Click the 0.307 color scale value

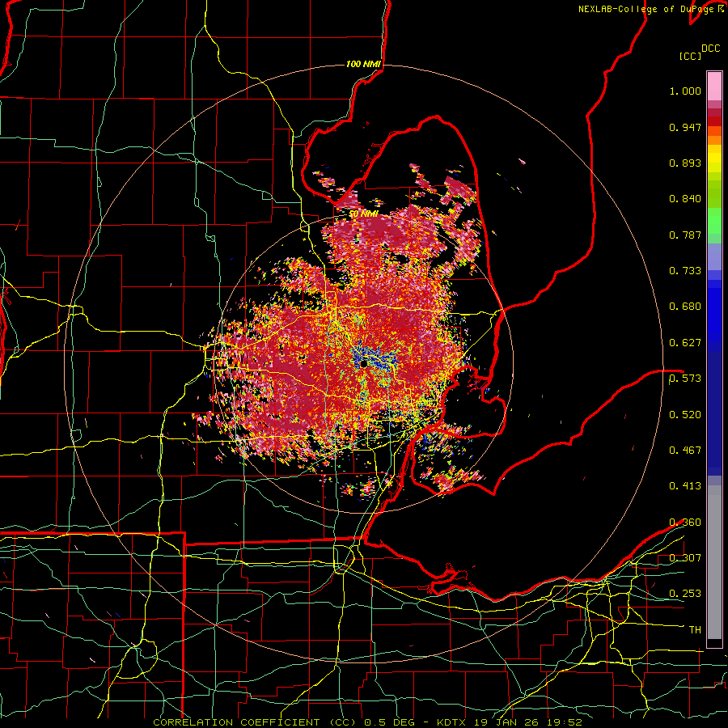coord(685,558)
